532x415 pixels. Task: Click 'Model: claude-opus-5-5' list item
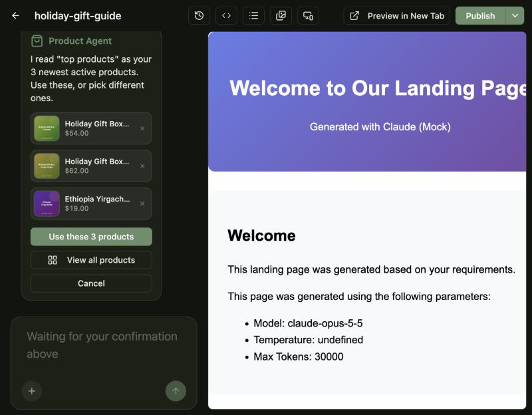[x=308, y=323]
